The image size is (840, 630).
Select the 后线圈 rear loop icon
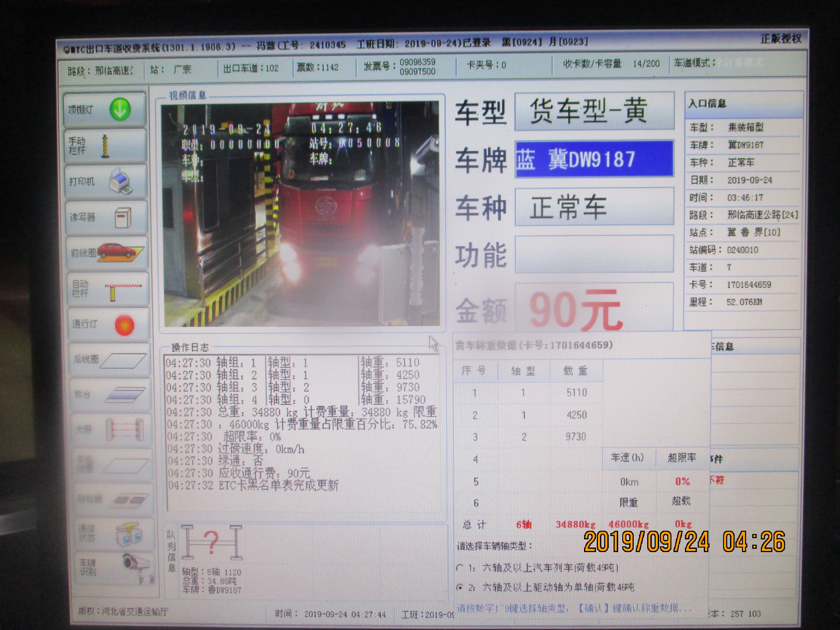pos(123,361)
